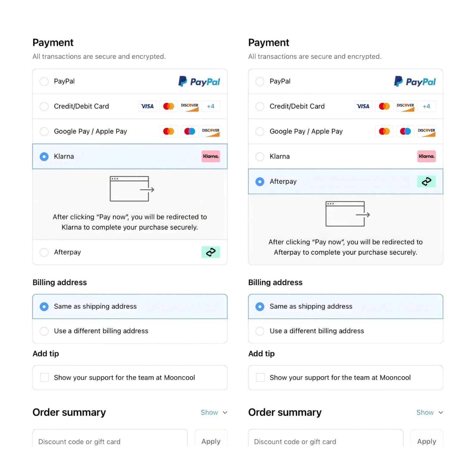The height and width of the screenshot is (476, 476).
Task: Click the Visa card icon in right panel
Action: [363, 106]
